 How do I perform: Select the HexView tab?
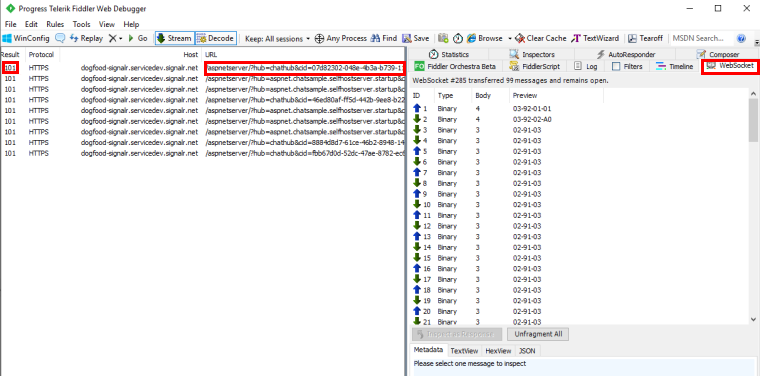pyautogui.click(x=498, y=350)
